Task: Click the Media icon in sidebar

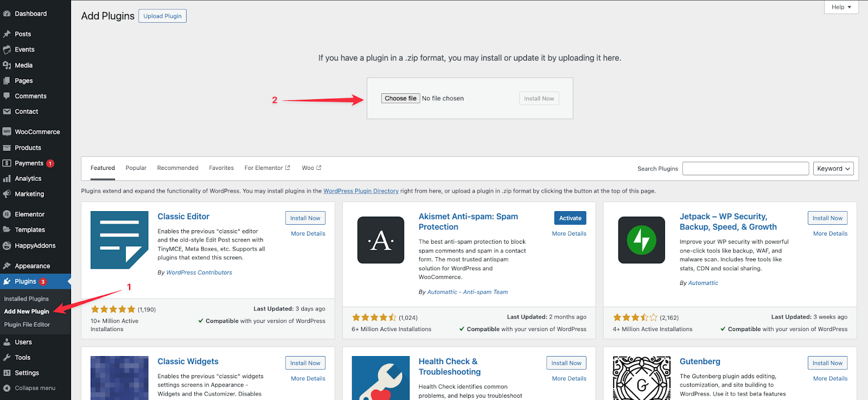Action: point(7,65)
